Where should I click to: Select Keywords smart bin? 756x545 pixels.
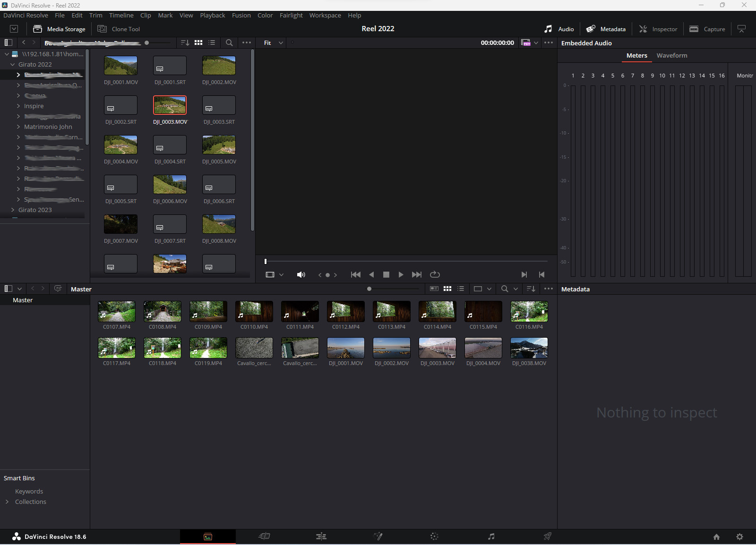tap(29, 492)
